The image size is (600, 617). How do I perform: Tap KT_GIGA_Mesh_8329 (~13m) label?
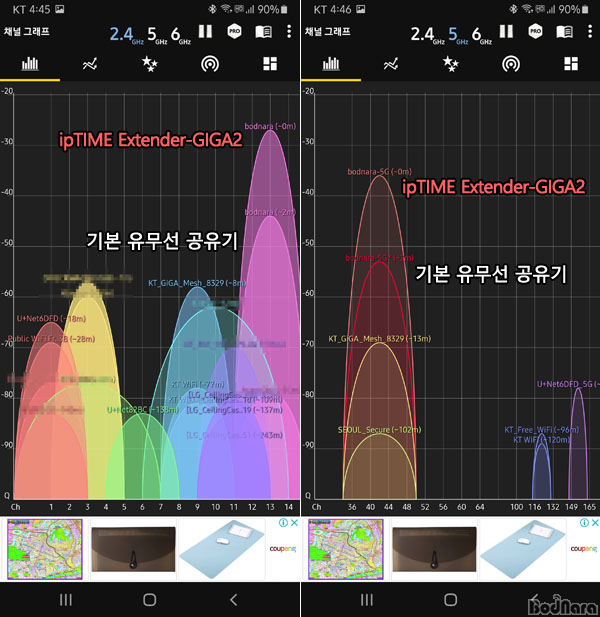[380, 338]
